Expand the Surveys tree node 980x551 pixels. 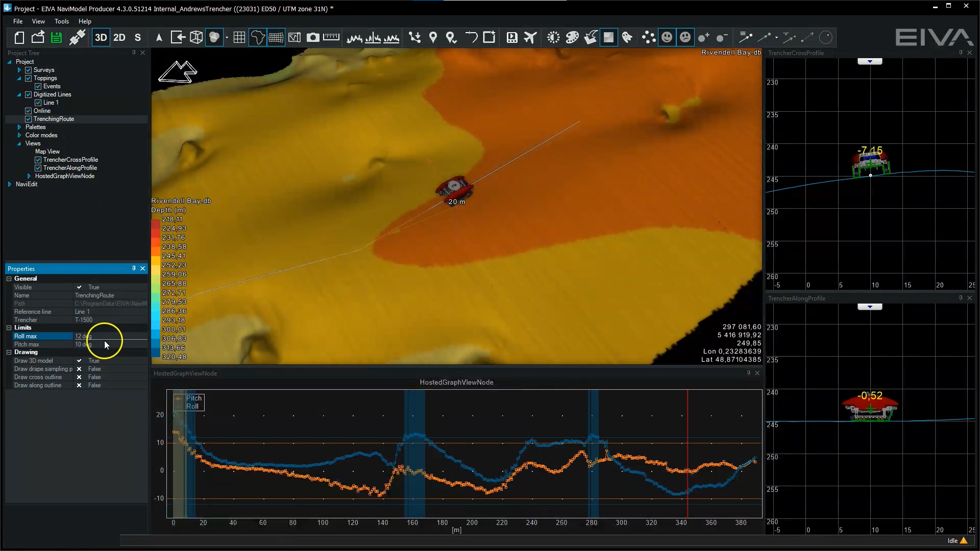pyautogui.click(x=19, y=70)
